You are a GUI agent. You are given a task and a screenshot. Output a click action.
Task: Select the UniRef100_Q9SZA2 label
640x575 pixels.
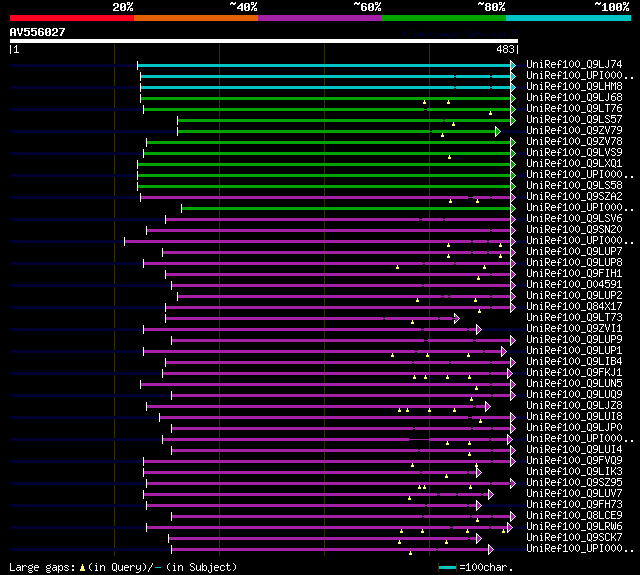574,197
